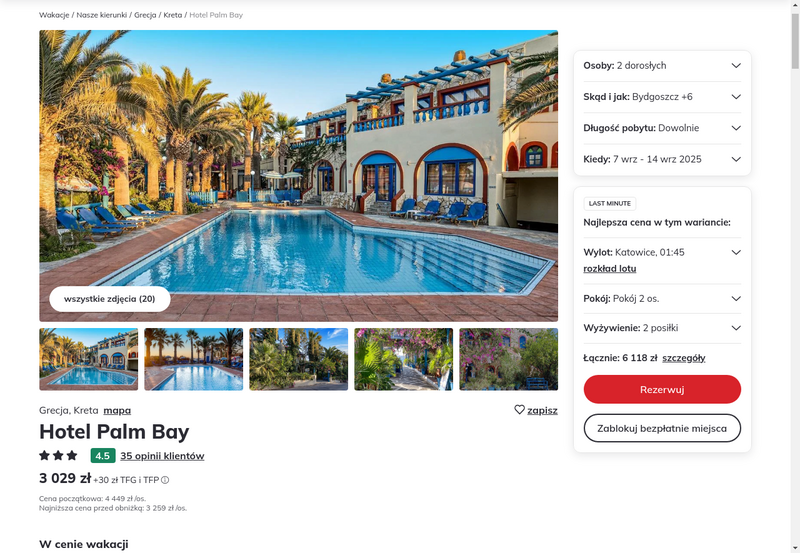
Task: Open wszystkie zdjęcia (20) gallery
Action: (x=110, y=299)
